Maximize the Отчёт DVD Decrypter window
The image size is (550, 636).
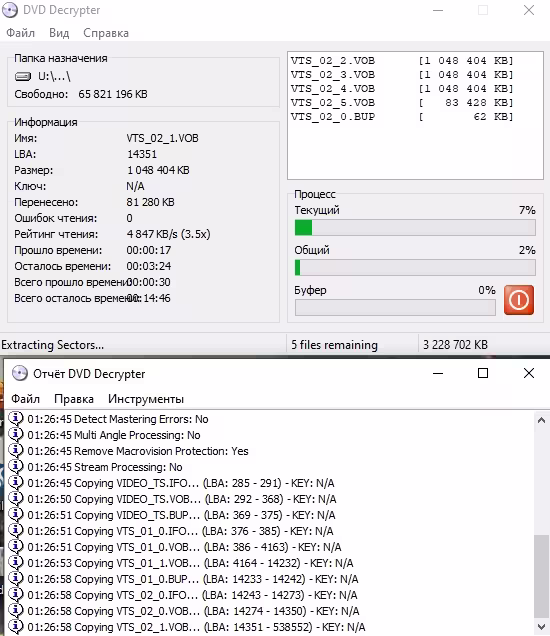[483, 373]
